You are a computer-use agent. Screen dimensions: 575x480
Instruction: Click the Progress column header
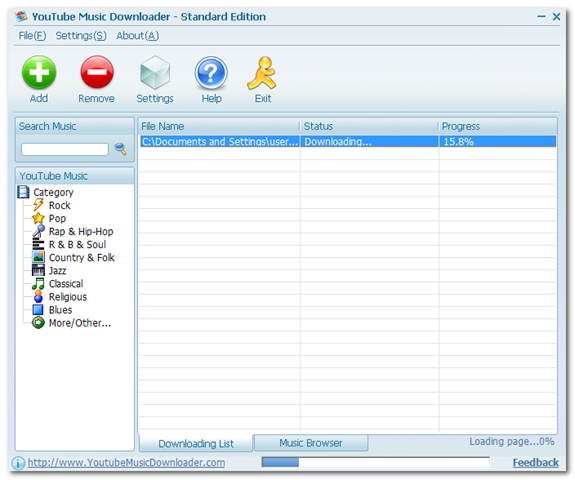(498, 127)
